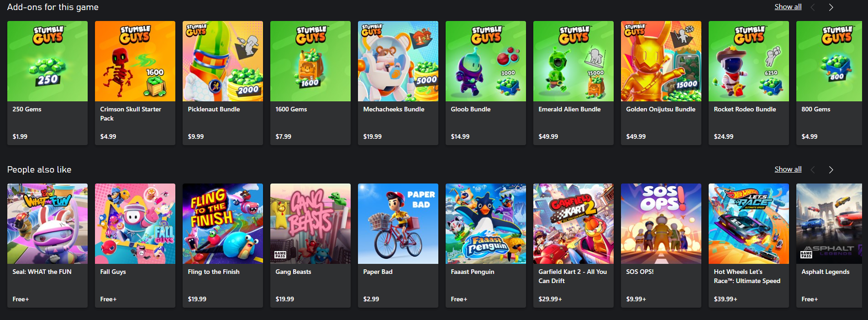The image size is (868, 320).
Task: Select the Golden Onijutsu Bundle artwork
Action: coord(661,61)
